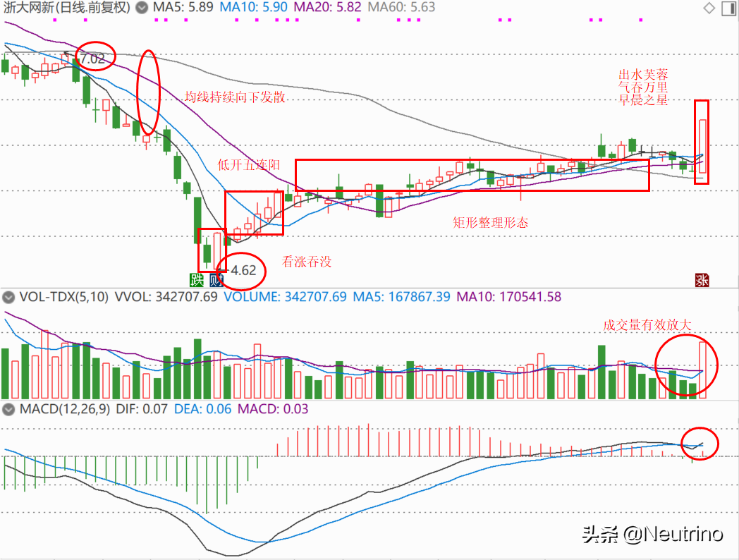Click the latest tall red volume bar
739x560 pixels.
703,370
